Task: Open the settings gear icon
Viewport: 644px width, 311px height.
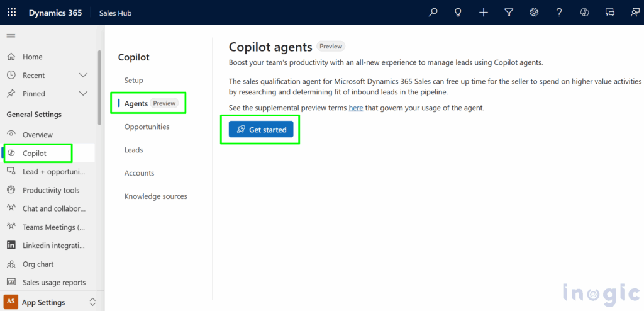Action: click(x=534, y=13)
